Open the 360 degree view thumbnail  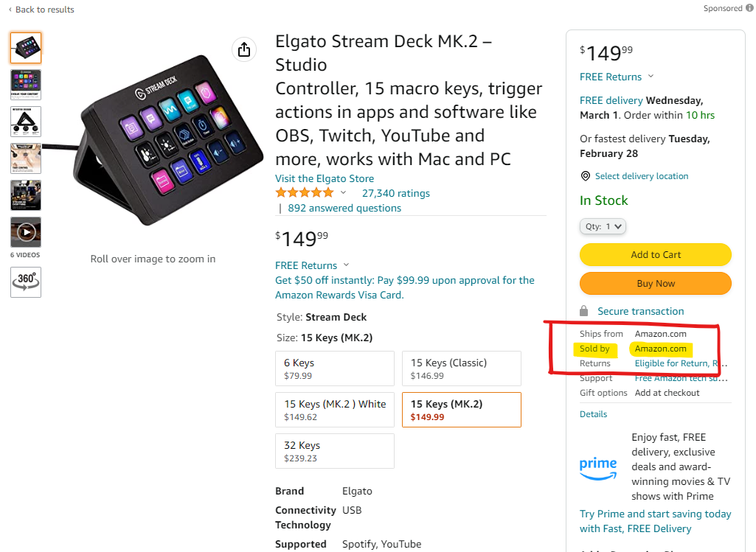(26, 282)
